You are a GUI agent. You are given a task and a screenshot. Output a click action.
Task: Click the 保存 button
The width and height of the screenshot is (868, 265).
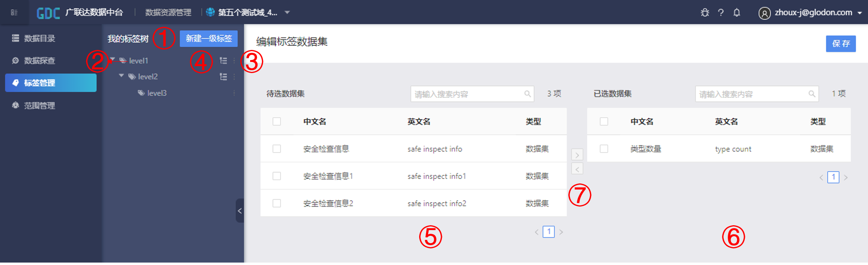coord(840,44)
